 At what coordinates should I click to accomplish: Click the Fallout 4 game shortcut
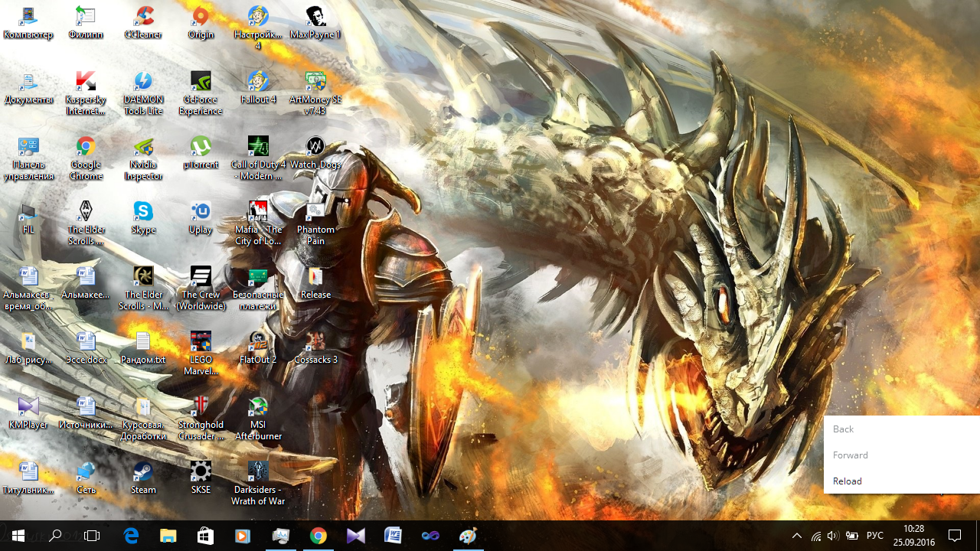tap(258, 82)
